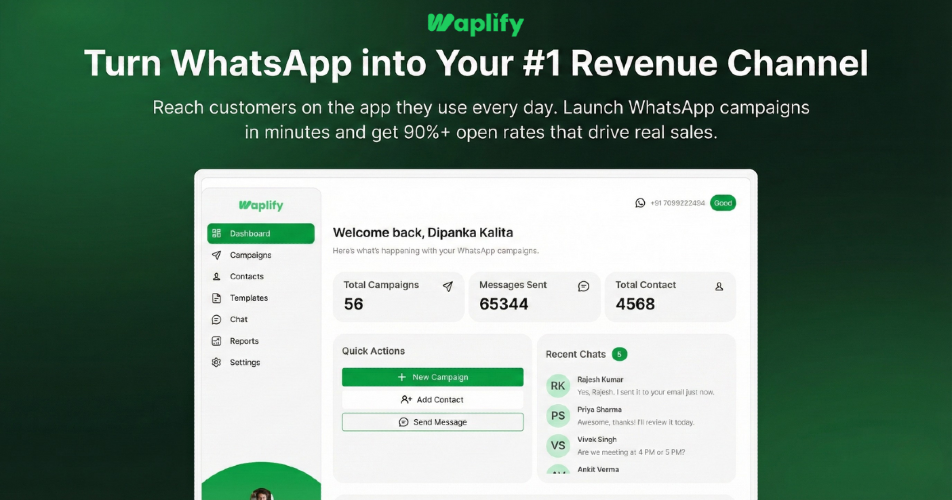
Task: Click the Chat bubble sidebar icon
Action: point(216,319)
